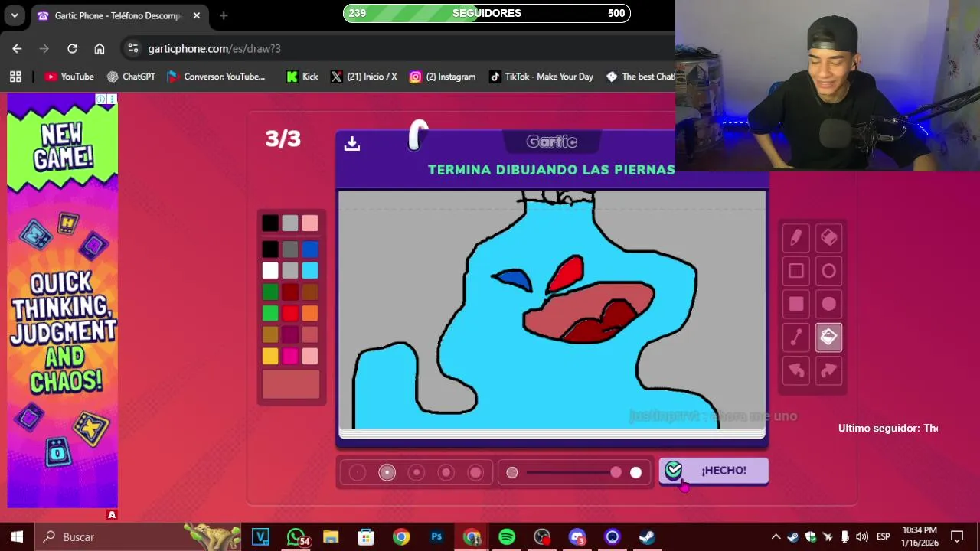The width and height of the screenshot is (980, 551).
Task: Undo the last stroke
Action: pos(796,370)
